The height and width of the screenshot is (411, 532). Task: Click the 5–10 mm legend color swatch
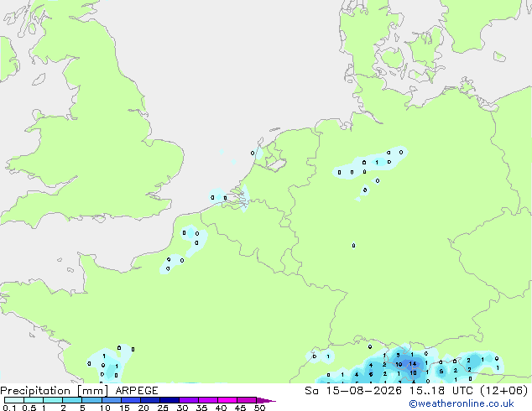click(x=92, y=400)
